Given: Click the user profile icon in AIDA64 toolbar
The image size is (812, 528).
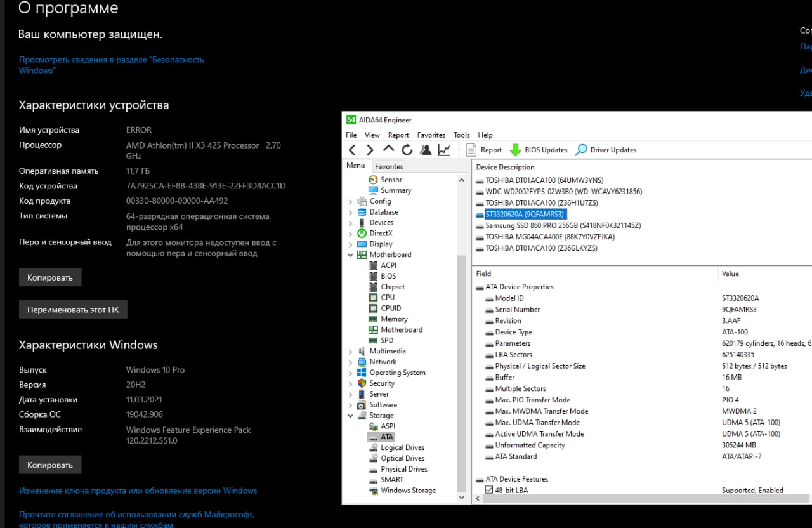Looking at the screenshot, I should coord(426,150).
